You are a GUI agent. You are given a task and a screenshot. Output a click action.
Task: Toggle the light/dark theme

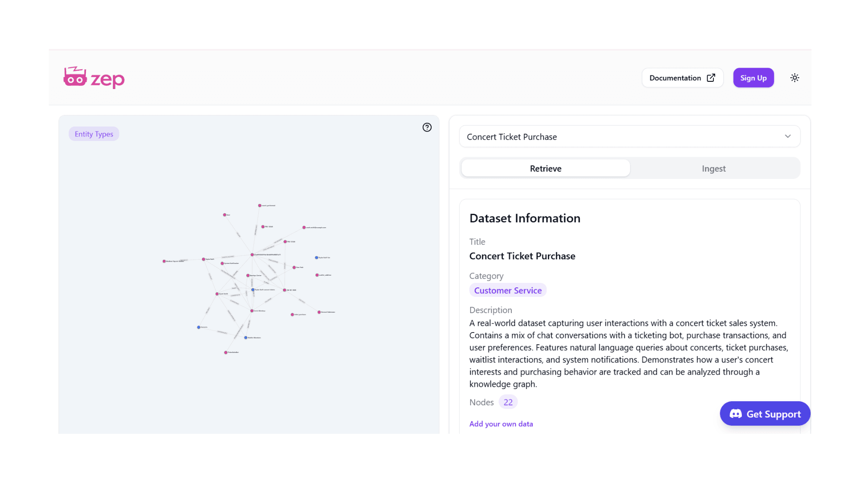click(794, 78)
